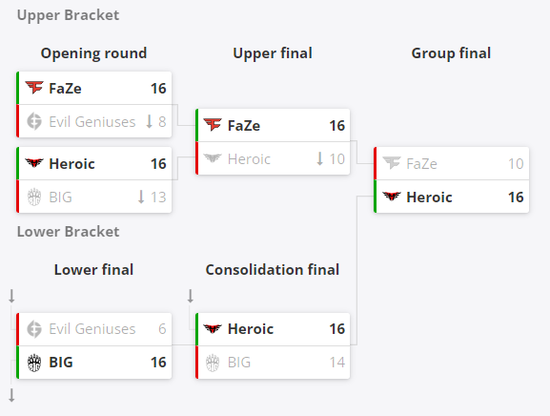Click Heroic logo in Opening round match
This screenshot has width=550, height=416.
click(34, 163)
